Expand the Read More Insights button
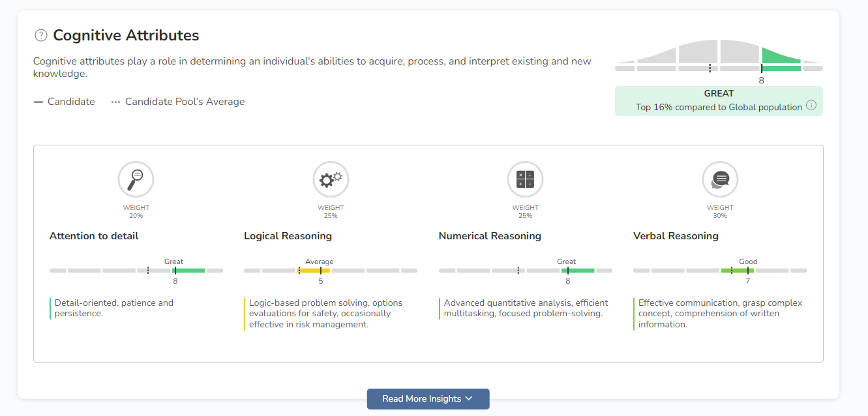Screen dimensions: 868x416 coord(421,399)
